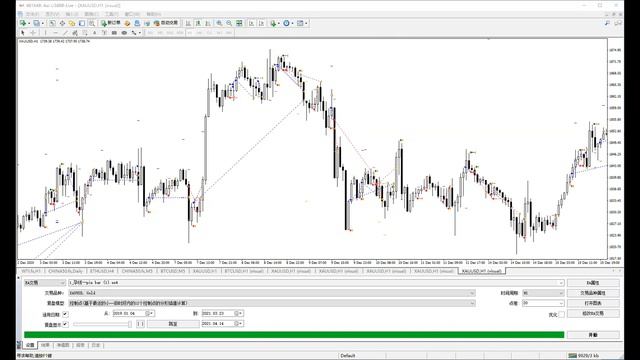
Task: Select the crosshair tool
Action: (x=33, y=33)
